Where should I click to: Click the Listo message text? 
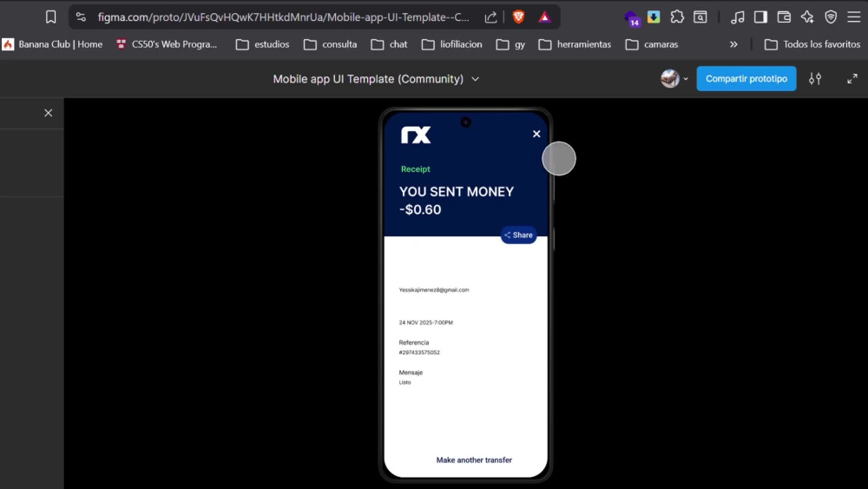(x=404, y=382)
